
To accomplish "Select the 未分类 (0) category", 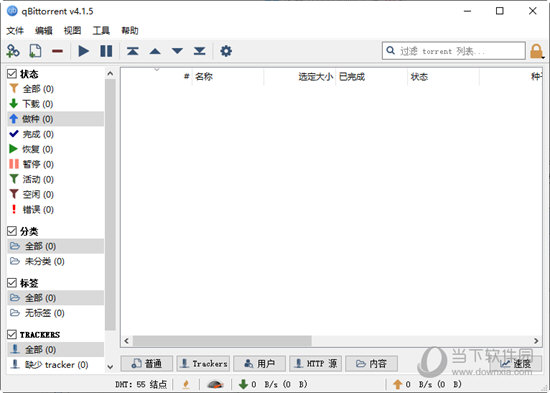I will pyautogui.click(x=55, y=261).
